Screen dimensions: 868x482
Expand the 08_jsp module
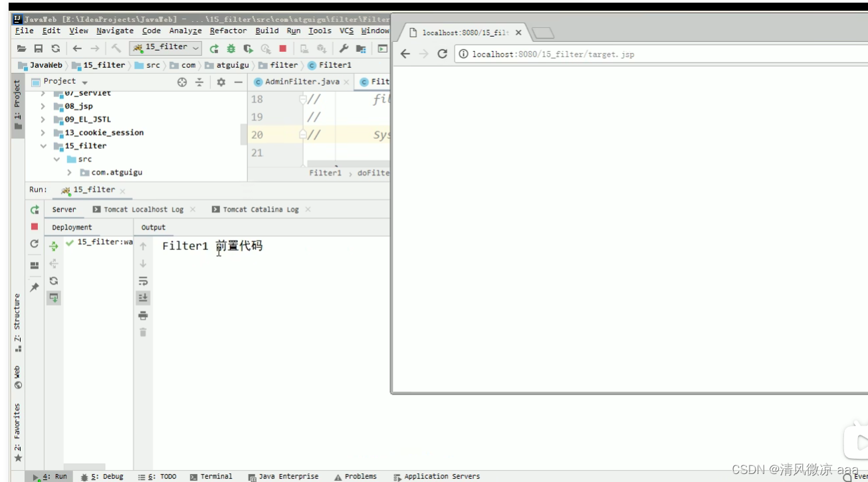pos(43,106)
